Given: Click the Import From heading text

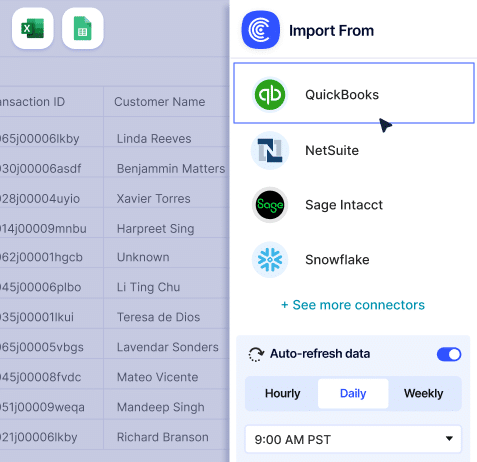Looking at the screenshot, I should click(331, 31).
